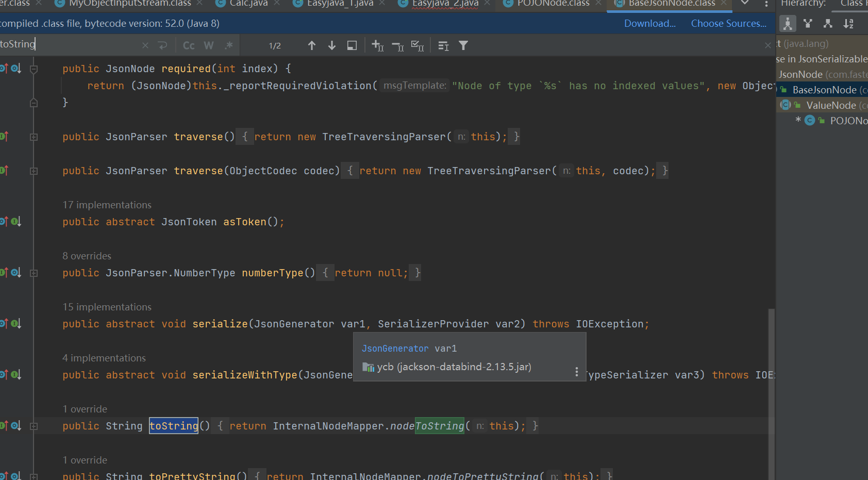Switch to Easyjava_2.java tab
Screen dimensions: 868x480
point(445,4)
